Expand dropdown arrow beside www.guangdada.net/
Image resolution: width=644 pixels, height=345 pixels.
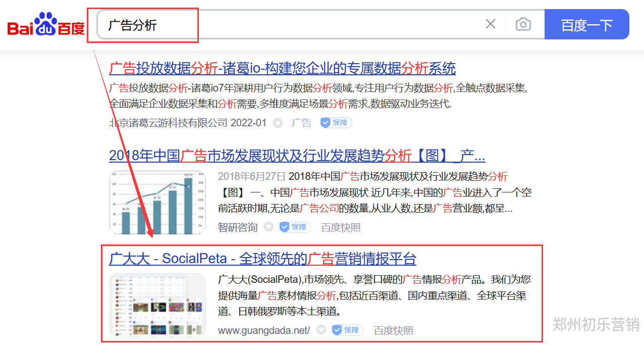click(x=321, y=330)
